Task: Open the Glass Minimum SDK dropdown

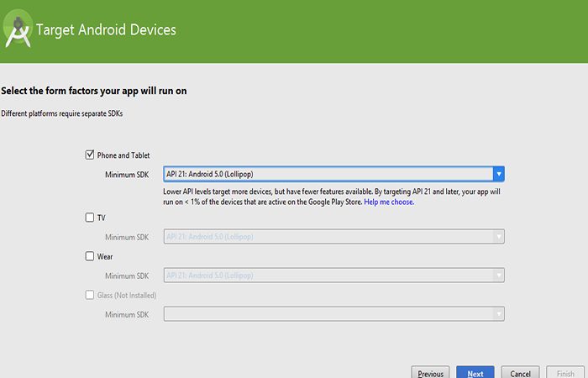Action: pyautogui.click(x=333, y=314)
